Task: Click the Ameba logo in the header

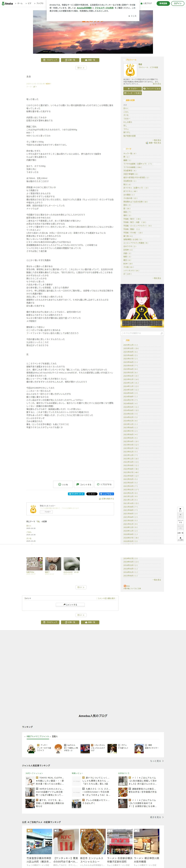Action: click(7, 3)
